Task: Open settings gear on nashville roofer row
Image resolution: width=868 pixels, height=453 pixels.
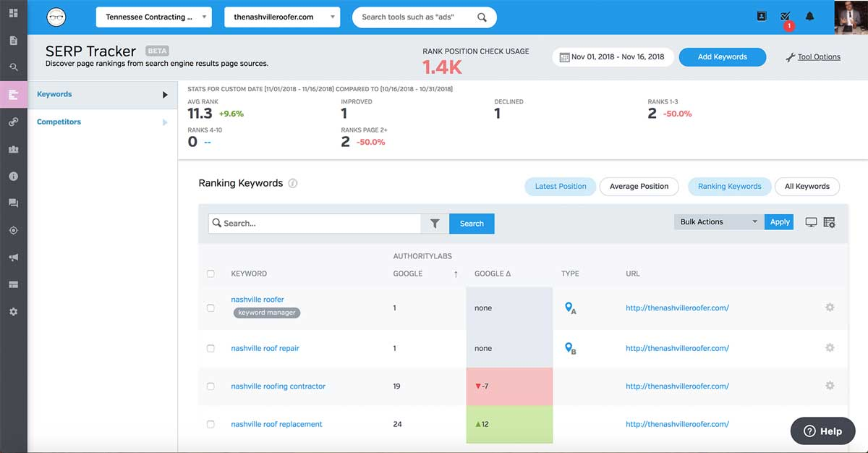Action: [x=829, y=307]
